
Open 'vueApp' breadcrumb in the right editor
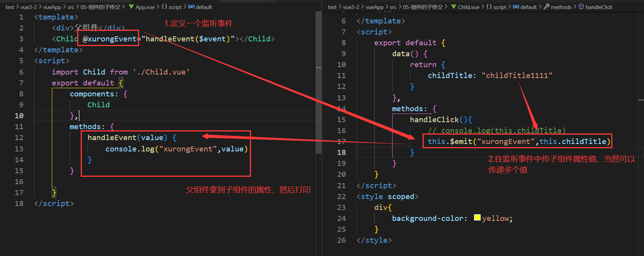pos(375,7)
